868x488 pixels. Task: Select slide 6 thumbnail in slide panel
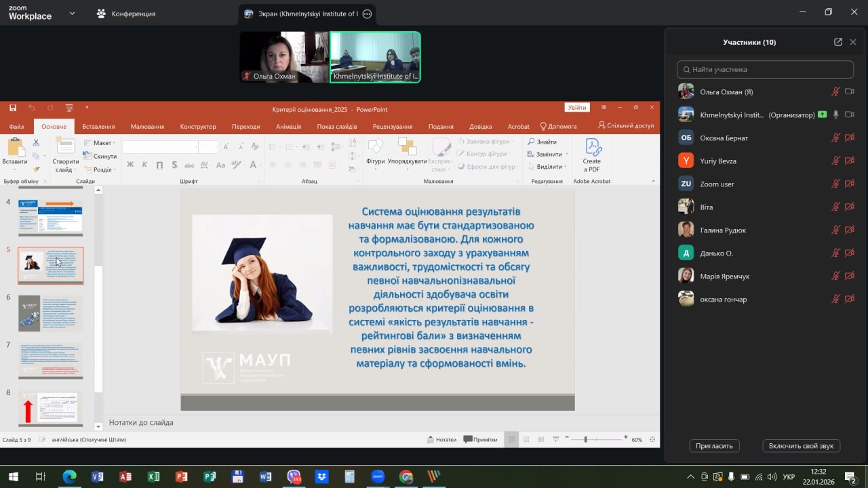coord(51,313)
